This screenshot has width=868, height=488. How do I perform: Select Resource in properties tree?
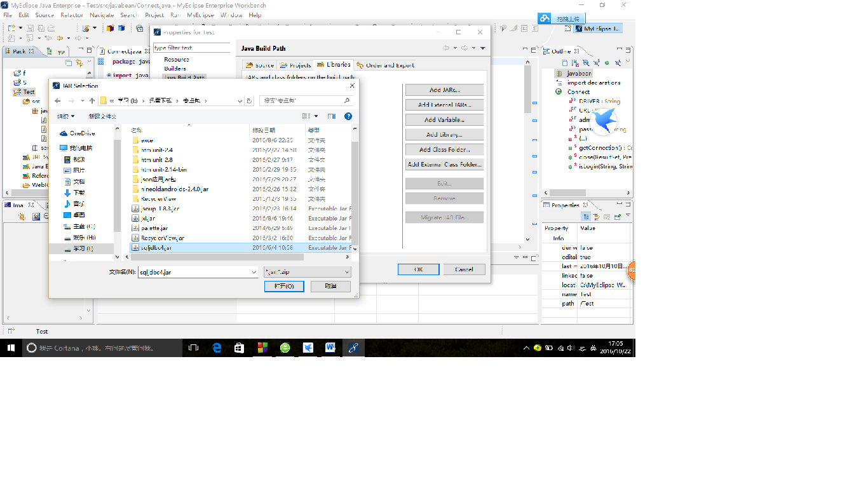(176, 59)
